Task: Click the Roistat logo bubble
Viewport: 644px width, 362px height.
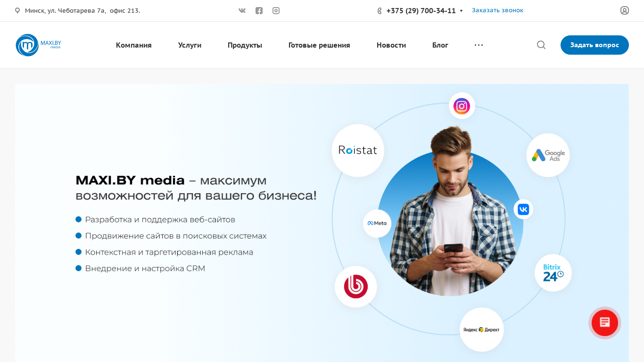Action: (358, 150)
